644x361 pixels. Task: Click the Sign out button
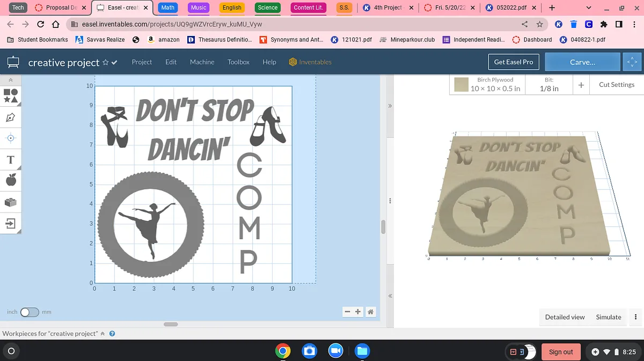point(561,352)
